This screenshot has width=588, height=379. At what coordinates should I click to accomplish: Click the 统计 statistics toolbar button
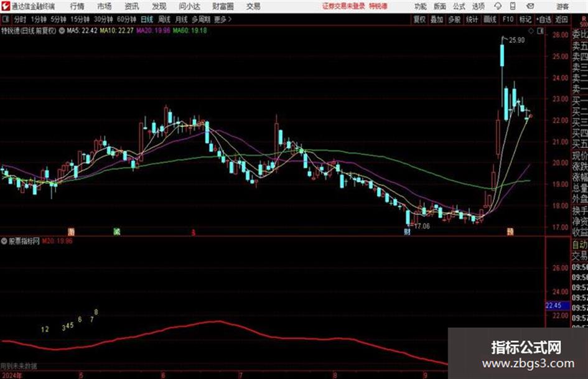(472, 19)
